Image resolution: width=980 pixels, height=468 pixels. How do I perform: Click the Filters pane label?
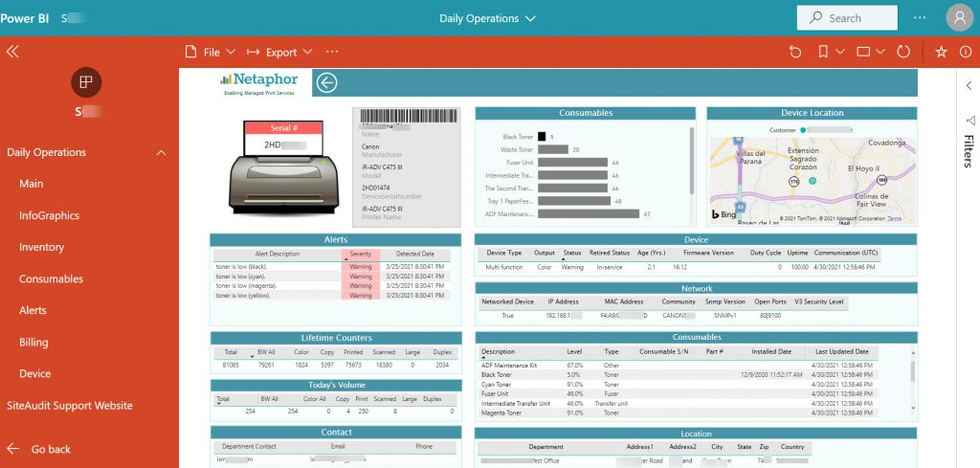(x=969, y=150)
